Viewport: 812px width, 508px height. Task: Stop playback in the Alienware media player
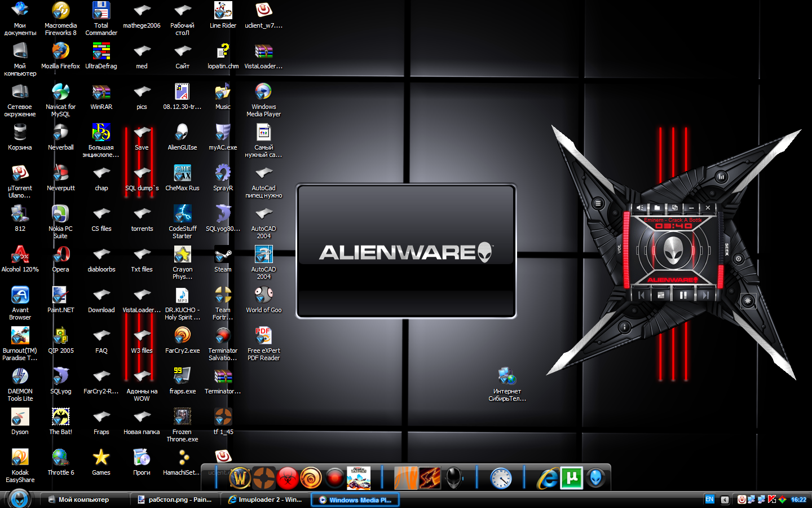pos(661,295)
